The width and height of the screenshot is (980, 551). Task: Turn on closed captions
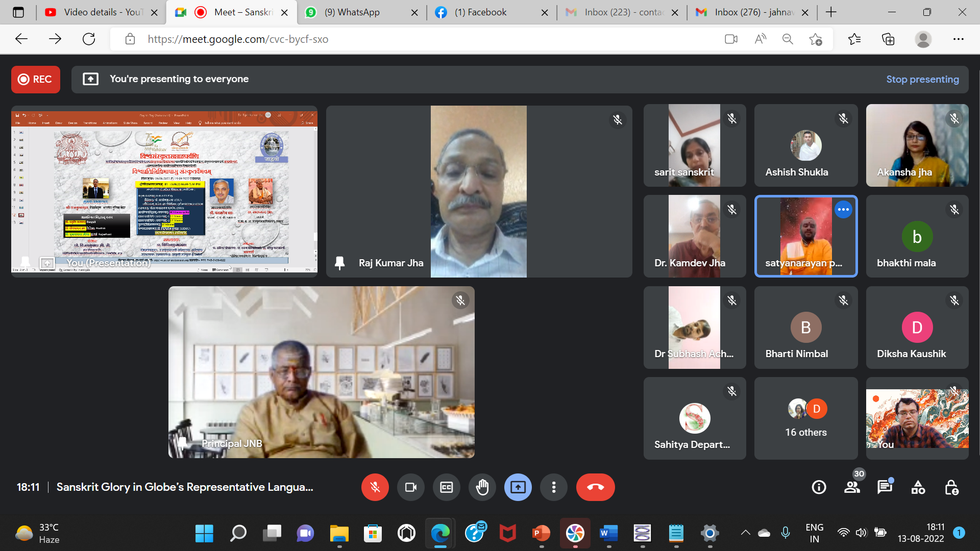[x=446, y=487]
